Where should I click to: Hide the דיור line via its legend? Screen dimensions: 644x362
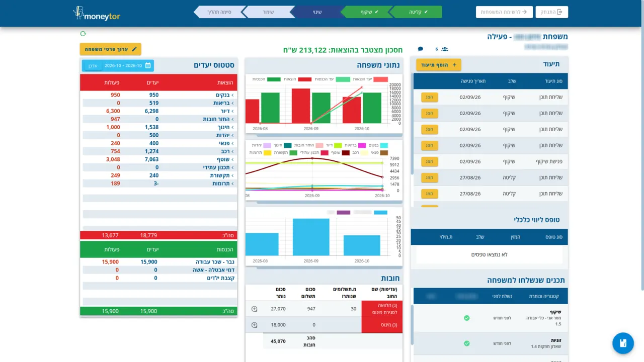pos(334,145)
